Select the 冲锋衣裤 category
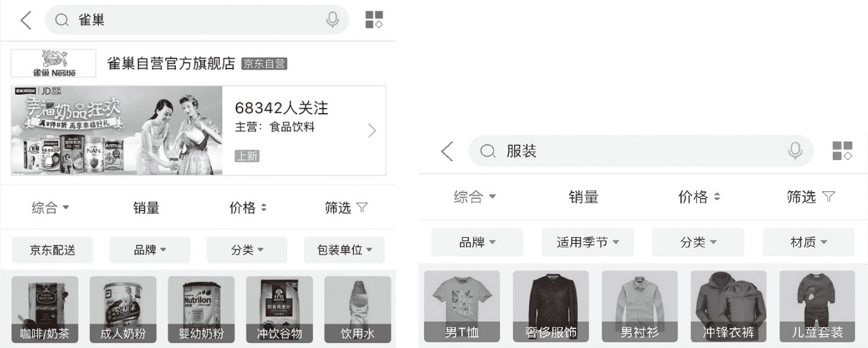 pos(728,306)
